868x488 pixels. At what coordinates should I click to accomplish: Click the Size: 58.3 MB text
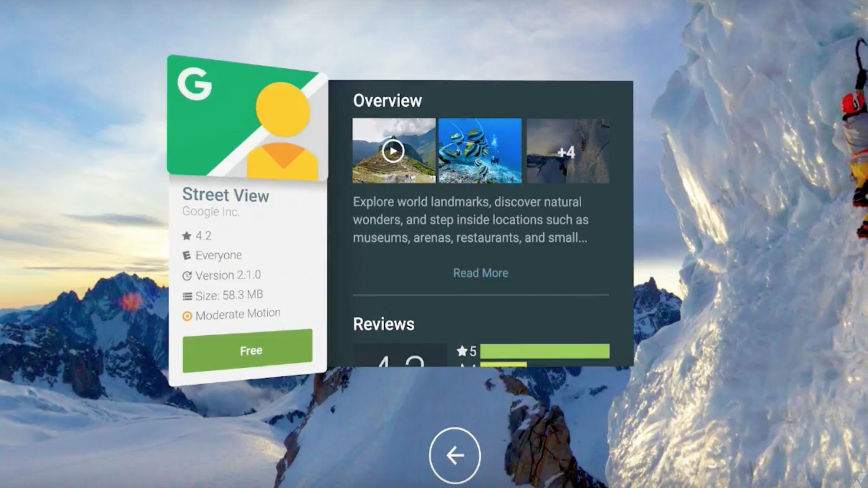tap(229, 295)
